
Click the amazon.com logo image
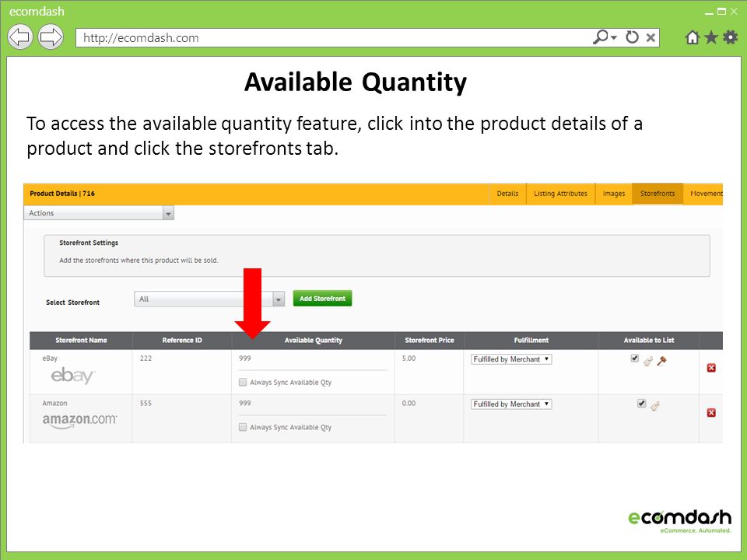[79, 421]
